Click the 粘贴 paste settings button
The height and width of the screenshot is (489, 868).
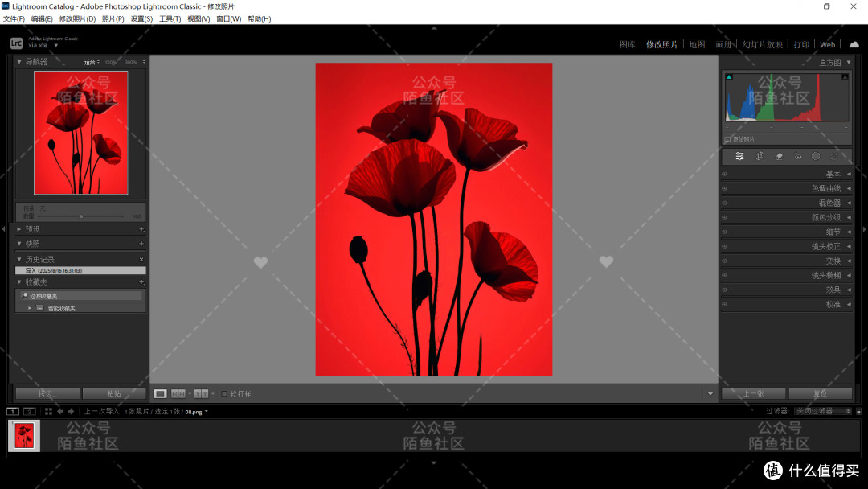pos(114,394)
